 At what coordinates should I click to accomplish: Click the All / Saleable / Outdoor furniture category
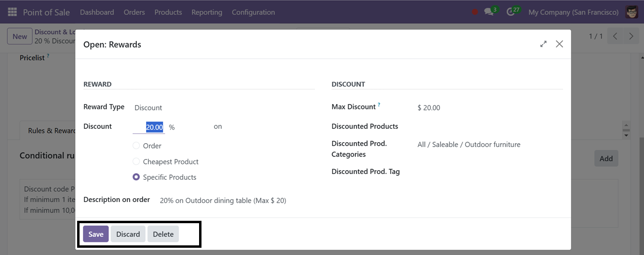[469, 145]
